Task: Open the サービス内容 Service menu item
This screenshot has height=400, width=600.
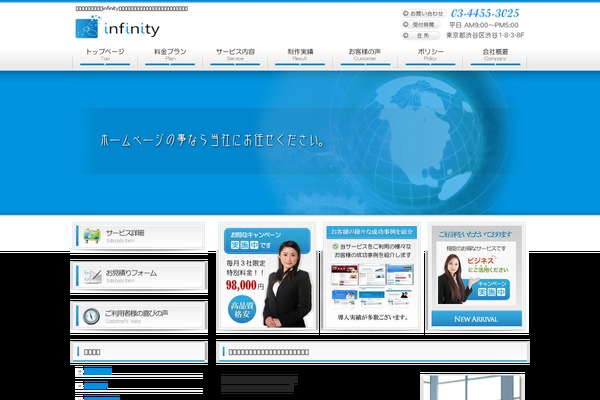Action: [235, 57]
